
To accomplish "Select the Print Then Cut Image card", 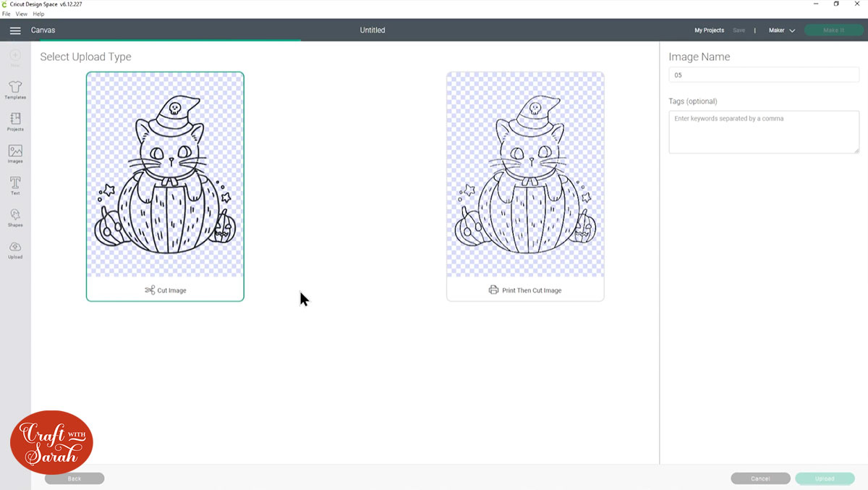I will click(x=525, y=187).
